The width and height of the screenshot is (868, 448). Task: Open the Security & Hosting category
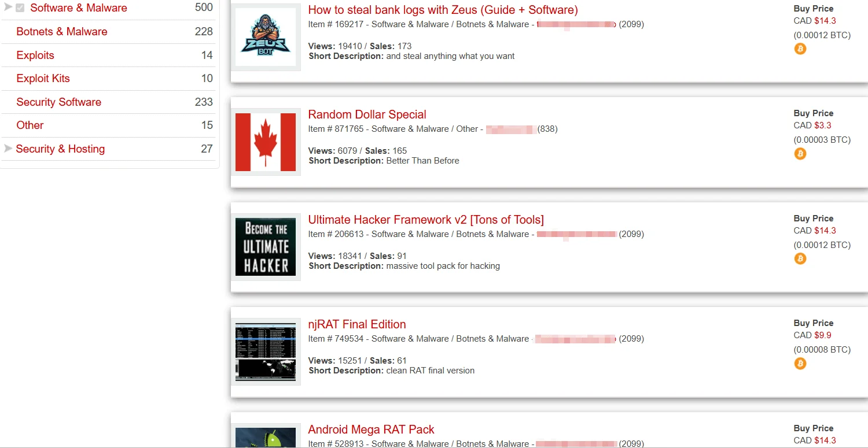coord(60,149)
